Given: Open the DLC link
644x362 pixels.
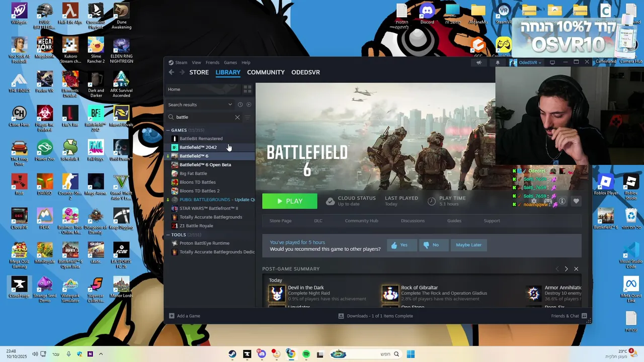Looking at the screenshot, I should (x=318, y=221).
